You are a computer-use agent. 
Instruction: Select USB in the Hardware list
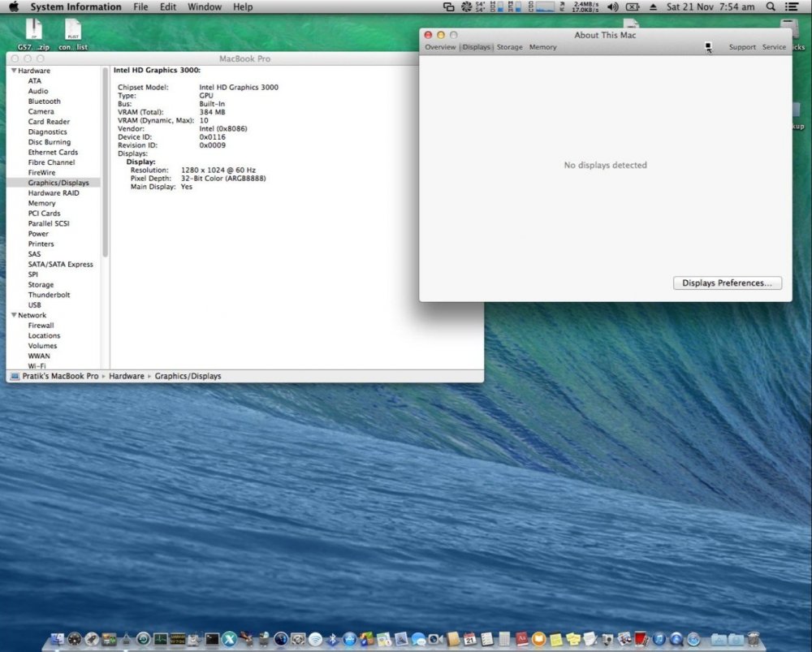pyautogui.click(x=34, y=305)
